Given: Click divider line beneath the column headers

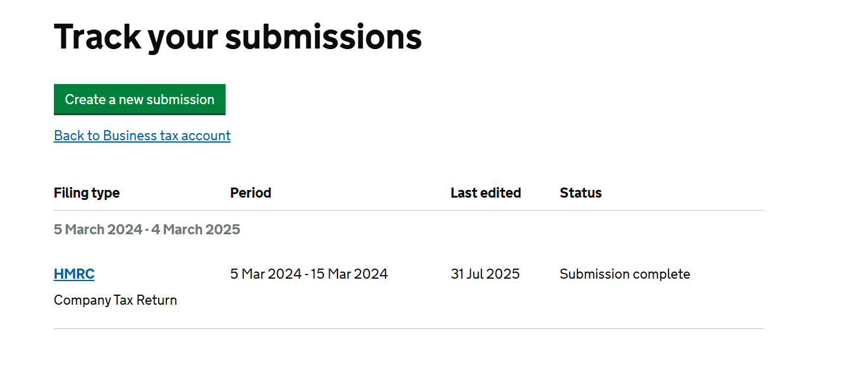Looking at the screenshot, I should pos(409,210).
